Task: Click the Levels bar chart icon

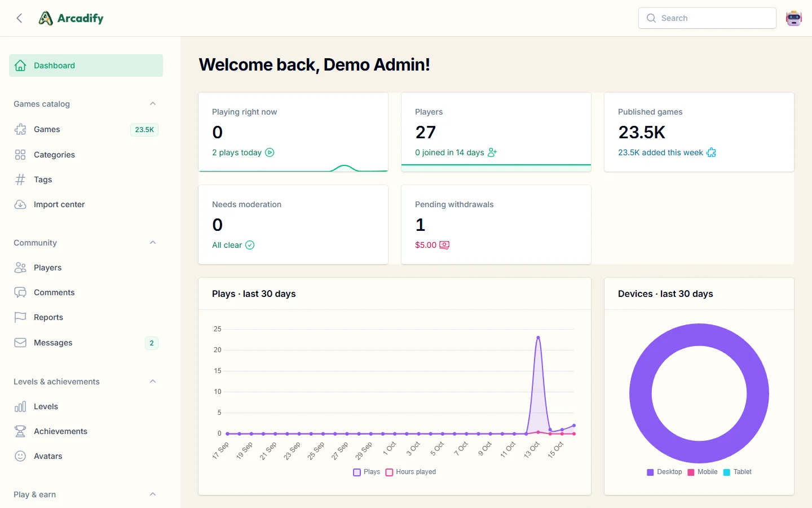Action: coord(20,406)
